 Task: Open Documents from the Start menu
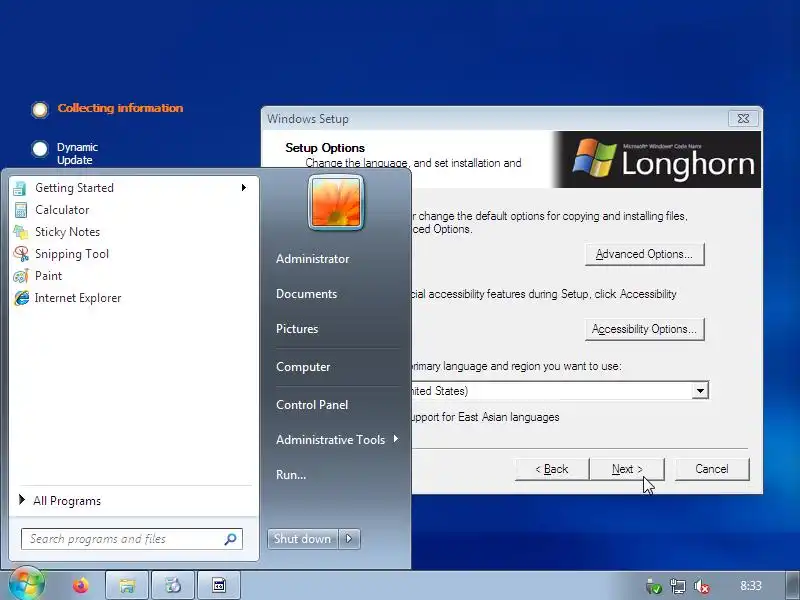coord(306,294)
